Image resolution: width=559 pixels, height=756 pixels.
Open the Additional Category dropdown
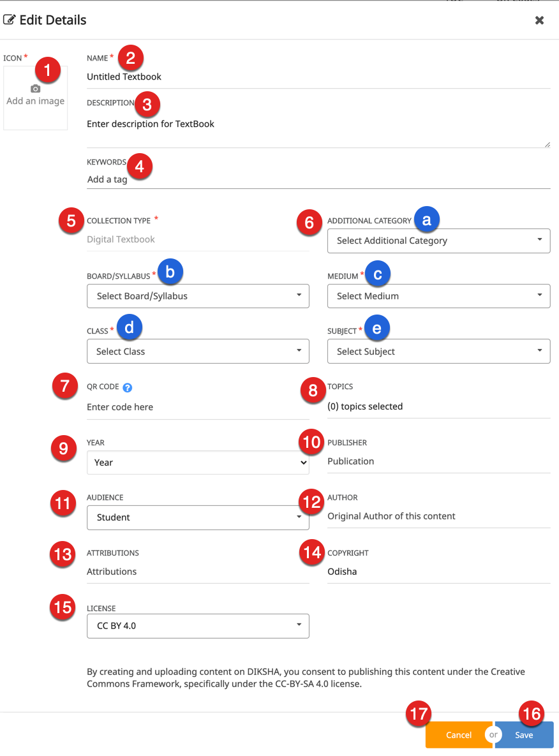tap(438, 241)
